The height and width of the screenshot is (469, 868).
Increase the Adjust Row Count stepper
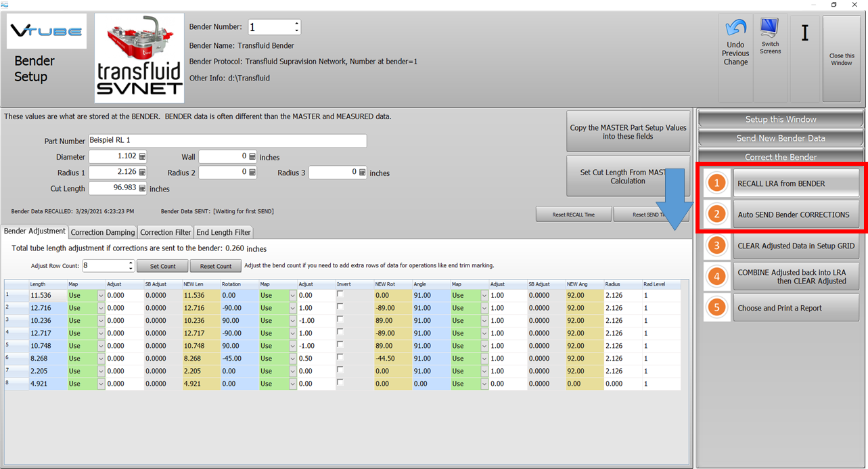tap(131, 263)
